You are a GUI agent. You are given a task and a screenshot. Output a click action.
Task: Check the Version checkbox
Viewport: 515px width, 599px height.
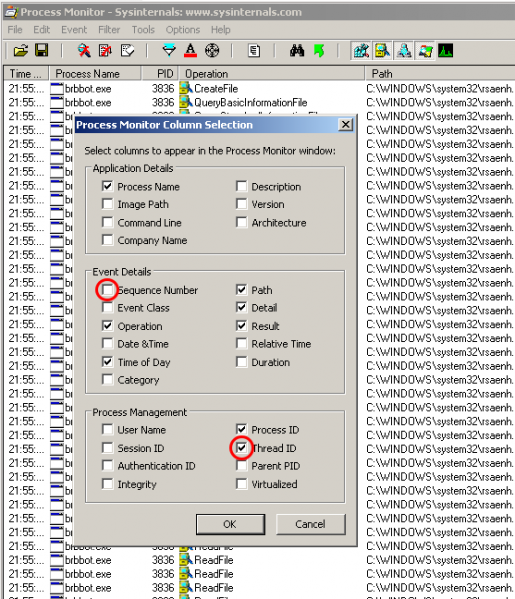tap(241, 204)
